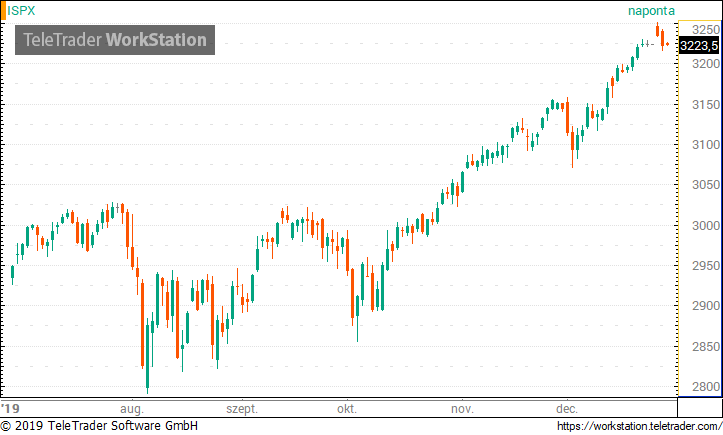Click the 3250 price axis label
This screenshot has width=723, height=435.
point(705,30)
